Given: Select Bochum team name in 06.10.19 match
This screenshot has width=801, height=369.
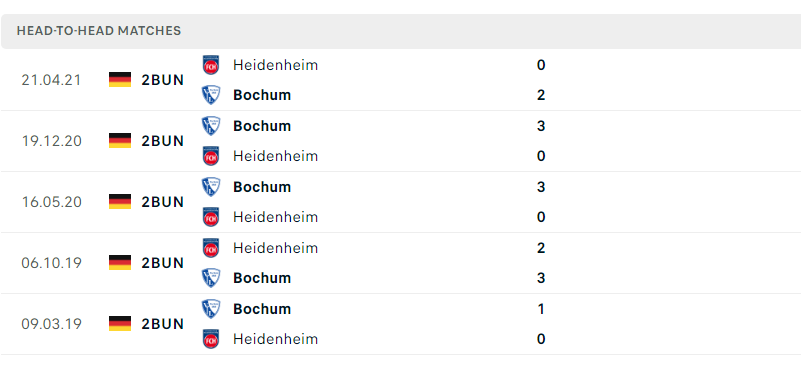Looking at the screenshot, I should pyautogui.click(x=262, y=278).
